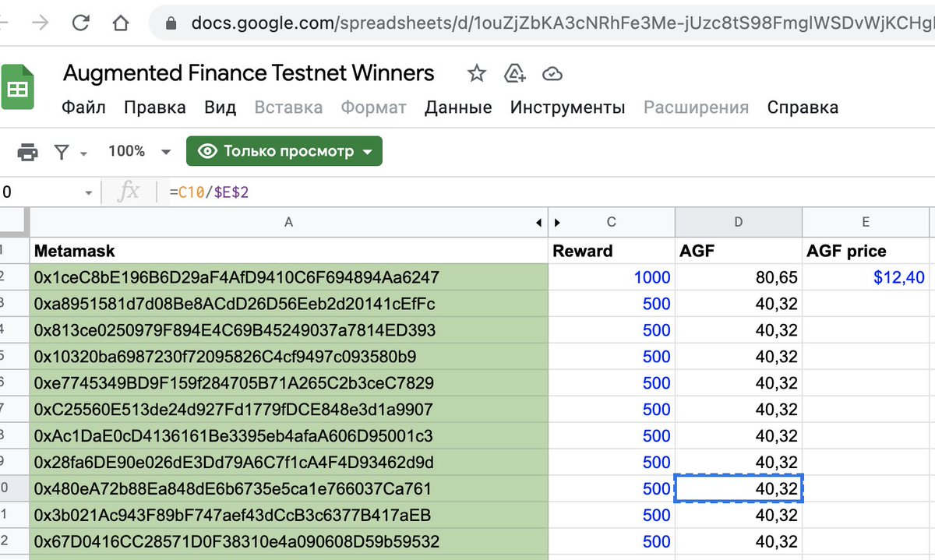Click the formula bar showing =C10/$E$2
935x560 pixels.
tap(209, 192)
